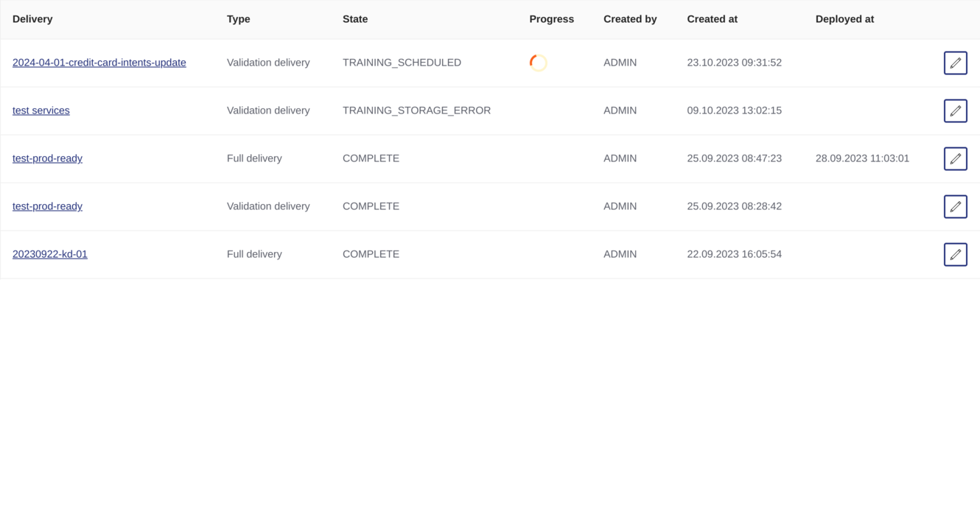Open test-prod-ready Validation delivery link
Viewport: 980px width, 518px height.
point(47,206)
